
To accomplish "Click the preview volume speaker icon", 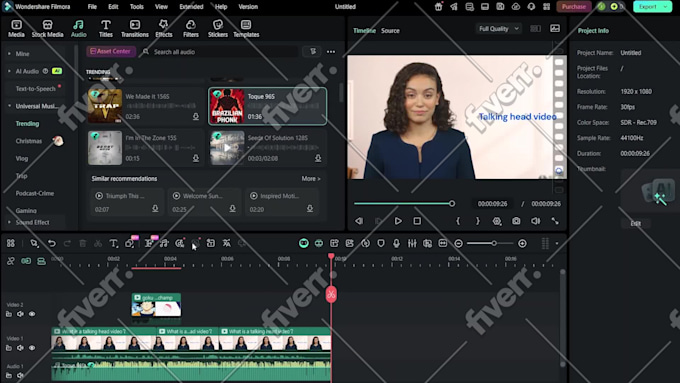I will [x=536, y=221].
